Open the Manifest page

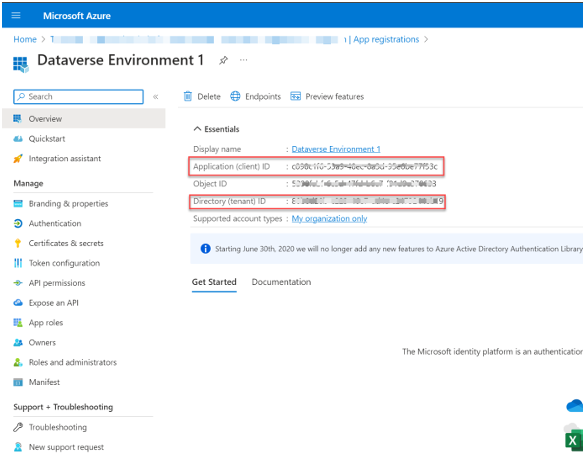pyautogui.click(x=44, y=382)
